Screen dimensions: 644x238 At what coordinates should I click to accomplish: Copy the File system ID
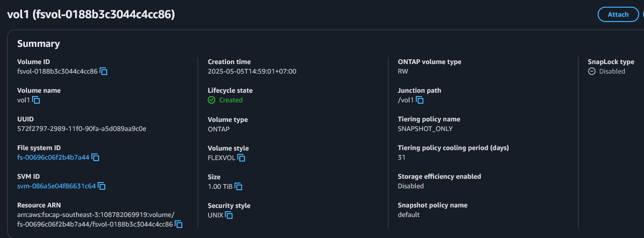95,158
